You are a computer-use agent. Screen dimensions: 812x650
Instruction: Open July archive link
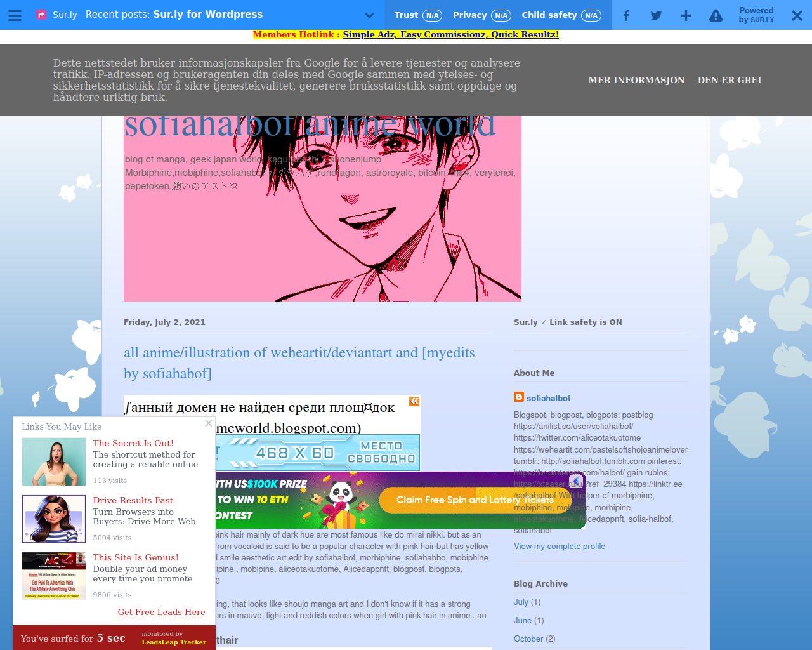coord(521,602)
